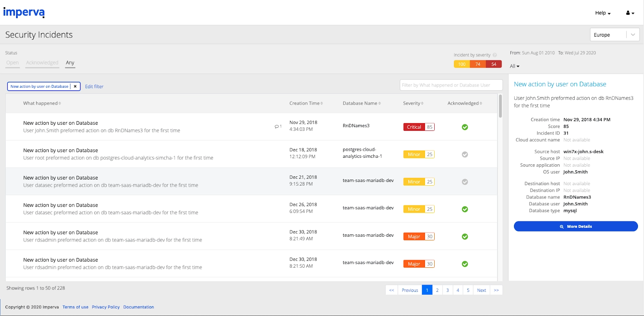Image resolution: width=644 pixels, height=316 pixels.
Task: Select the Acknowledged status tab
Action: pos(42,63)
